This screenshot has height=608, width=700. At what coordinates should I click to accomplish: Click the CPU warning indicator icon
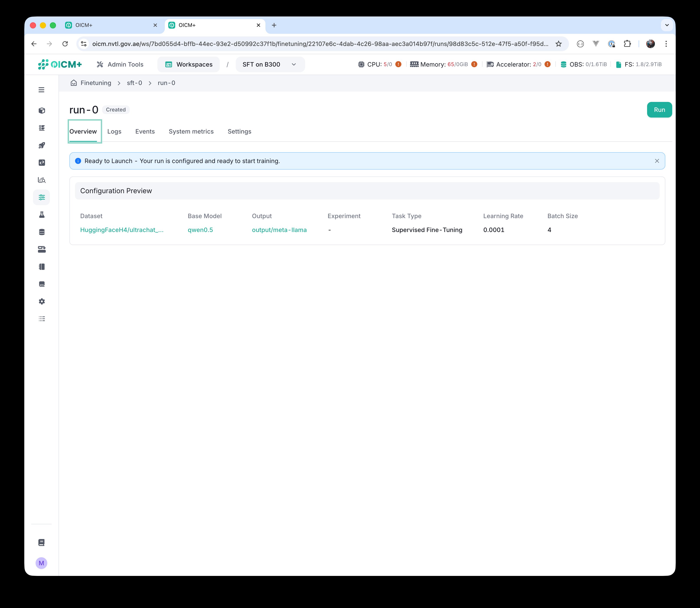tap(398, 64)
